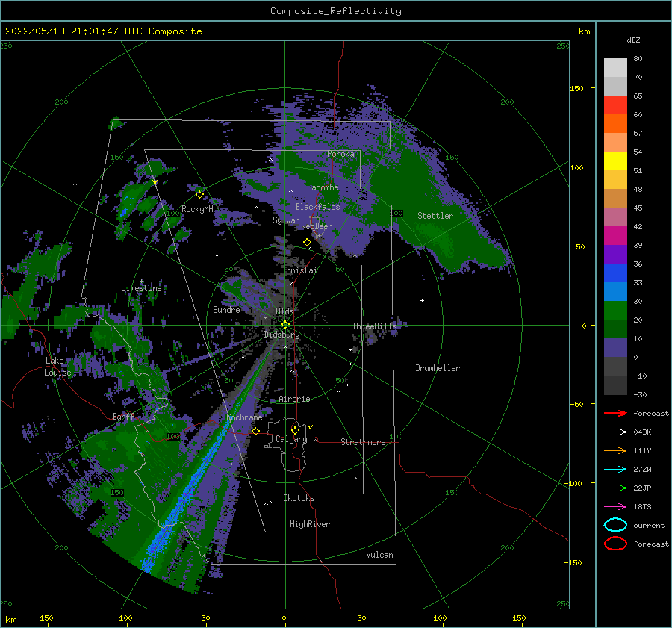Select the light gray 70–80 dBZ swatch

615,68
